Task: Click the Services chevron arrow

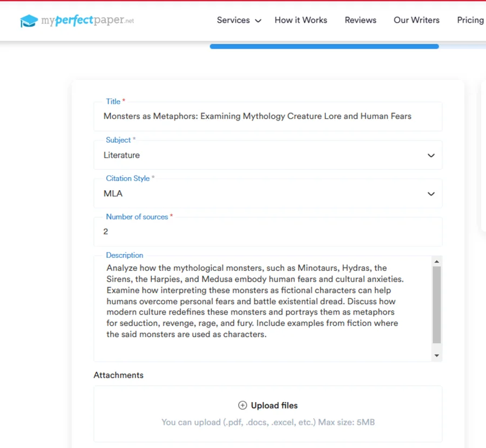Action: pyautogui.click(x=258, y=21)
